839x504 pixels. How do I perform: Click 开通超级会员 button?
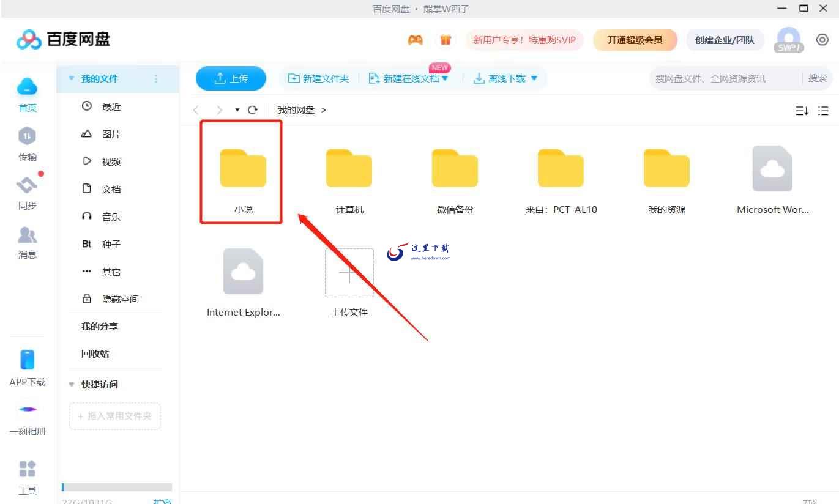[x=635, y=40]
